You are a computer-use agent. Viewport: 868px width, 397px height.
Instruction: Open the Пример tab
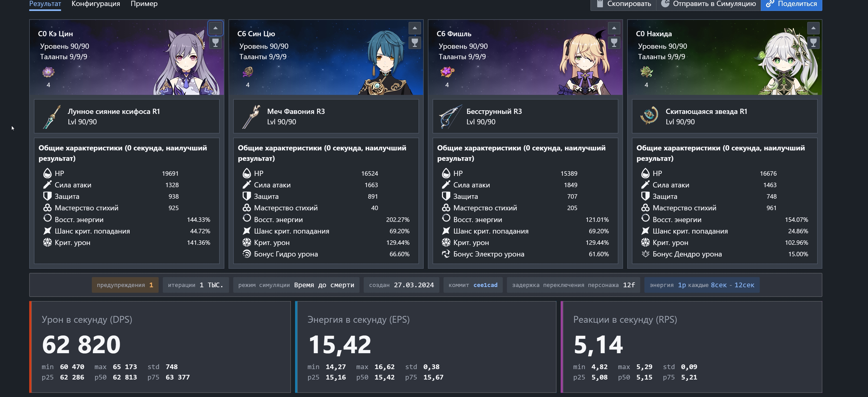(x=144, y=4)
